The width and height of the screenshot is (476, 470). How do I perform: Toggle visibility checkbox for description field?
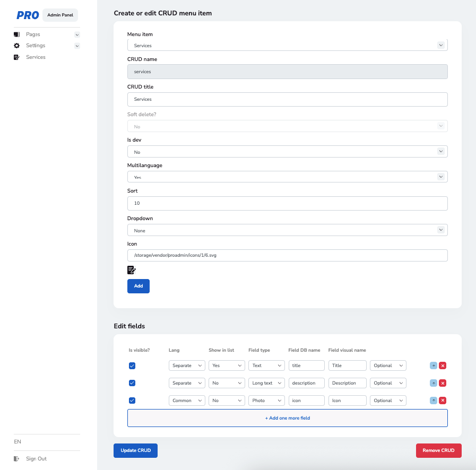point(132,383)
